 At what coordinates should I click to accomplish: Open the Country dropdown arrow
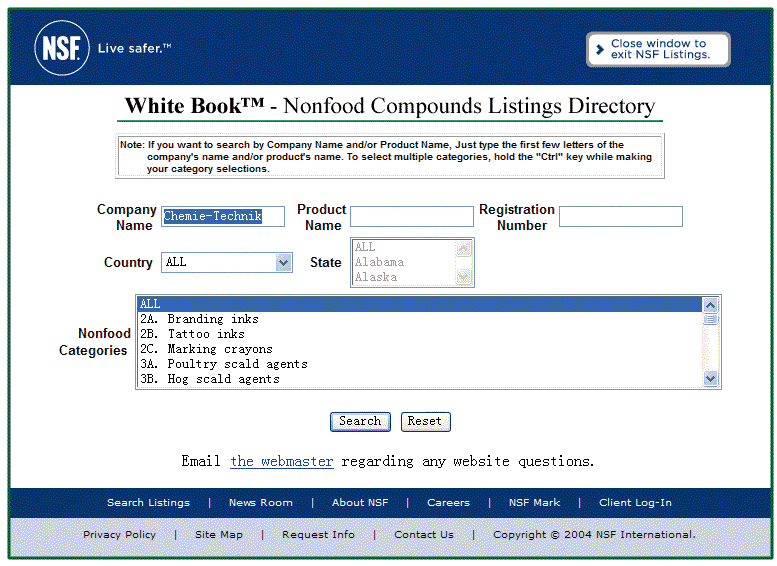(283, 262)
